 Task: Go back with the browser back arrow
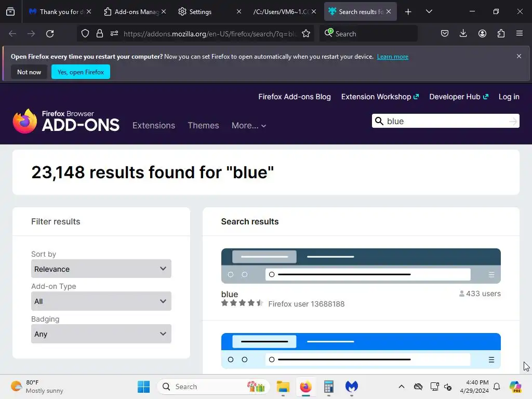(12, 34)
